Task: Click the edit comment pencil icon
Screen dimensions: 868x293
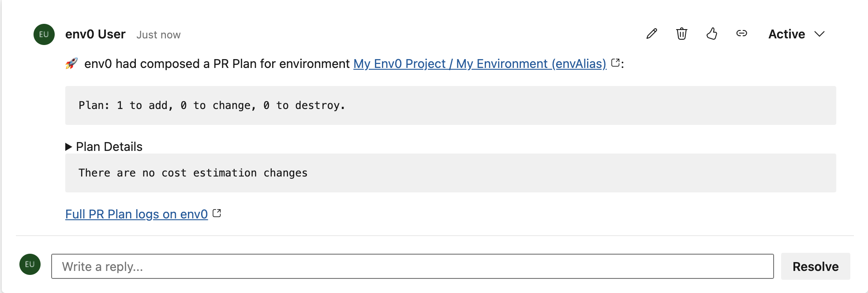Action: (651, 34)
